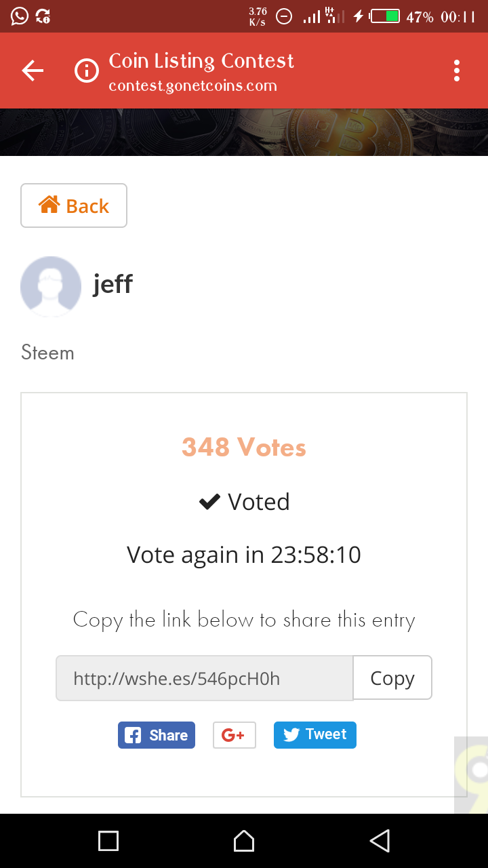Viewport: 488px width, 868px height.
Task: Share entry on Google Plus
Action: coord(234,735)
